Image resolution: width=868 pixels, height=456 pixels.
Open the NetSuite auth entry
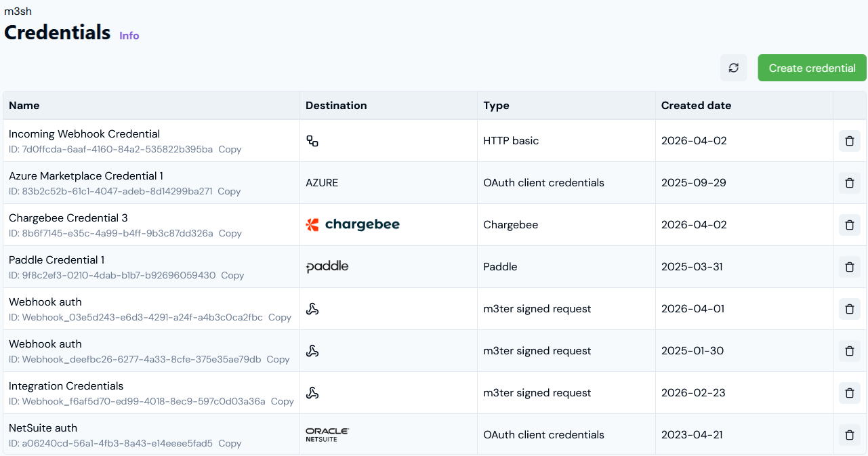(43, 428)
